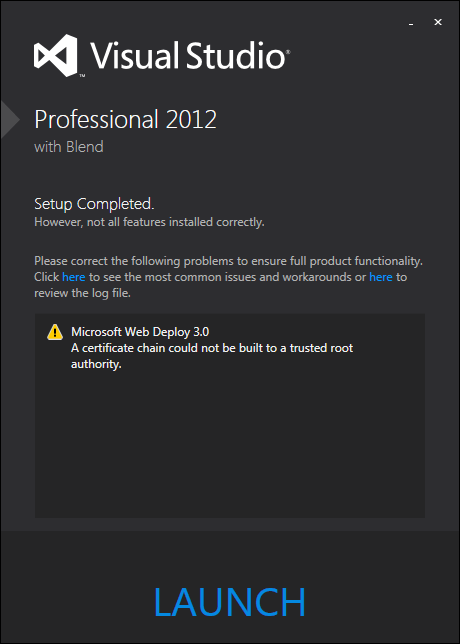460x644 pixels.
Task: Click the gray arrow on the left edge
Action: (10, 120)
